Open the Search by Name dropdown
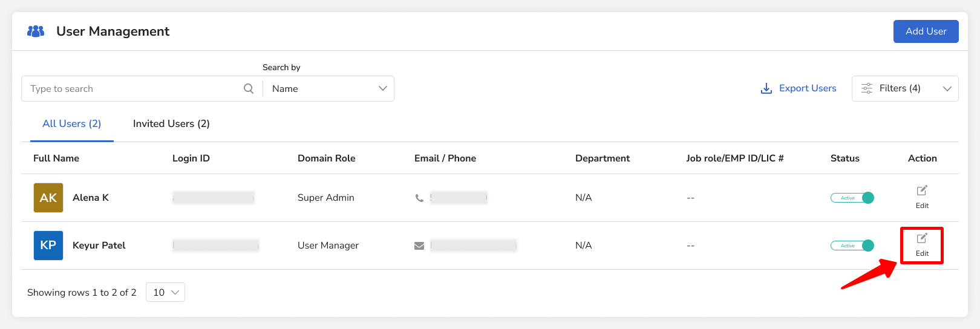The width and height of the screenshot is (980, 329). (x=328, y=89)
